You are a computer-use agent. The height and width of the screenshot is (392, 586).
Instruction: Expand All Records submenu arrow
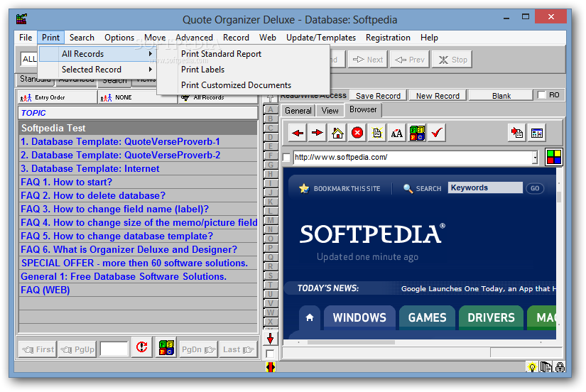(151, 54)
